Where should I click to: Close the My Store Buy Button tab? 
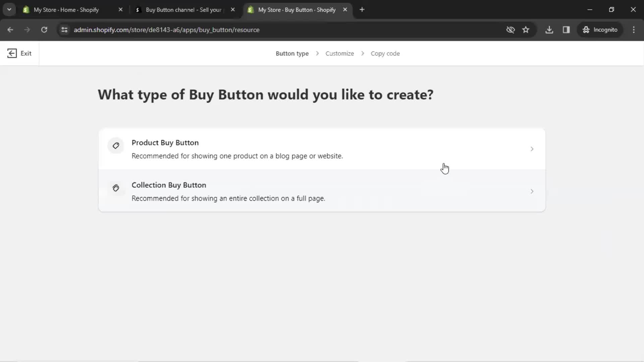(345, 10)
